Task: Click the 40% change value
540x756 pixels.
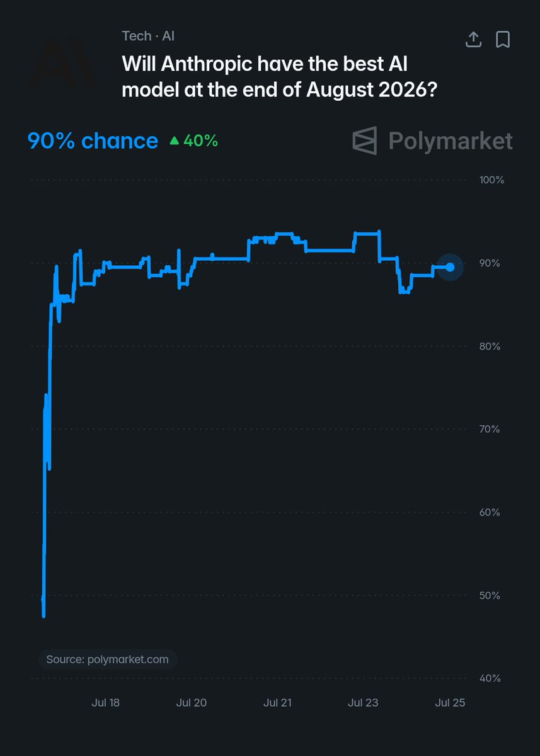Action: pyautogui.click(x=201, y=141)
